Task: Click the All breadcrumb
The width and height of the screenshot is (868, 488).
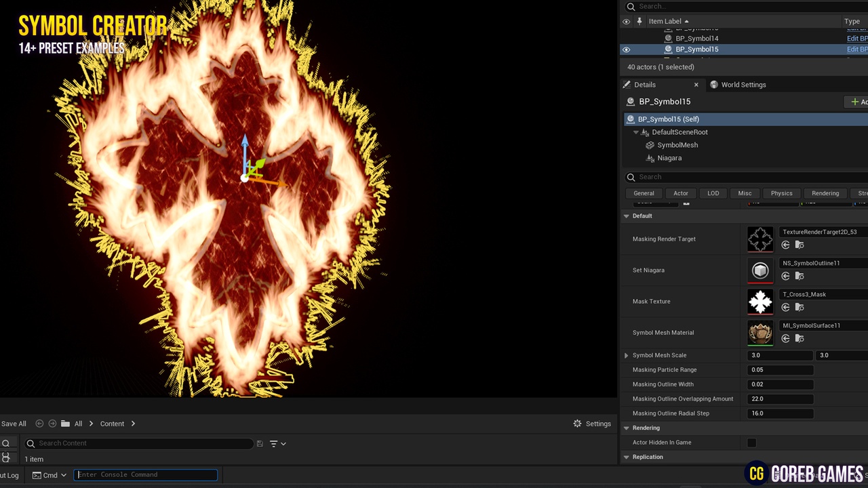Action: [78, 424]
